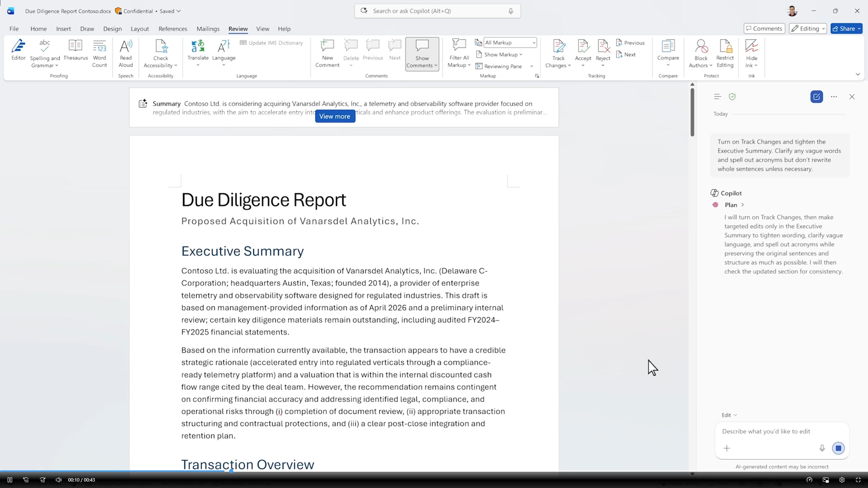This screenshot has height=488, width=868.
Task: Open the Language options
Action: click(x=224, y=53)
